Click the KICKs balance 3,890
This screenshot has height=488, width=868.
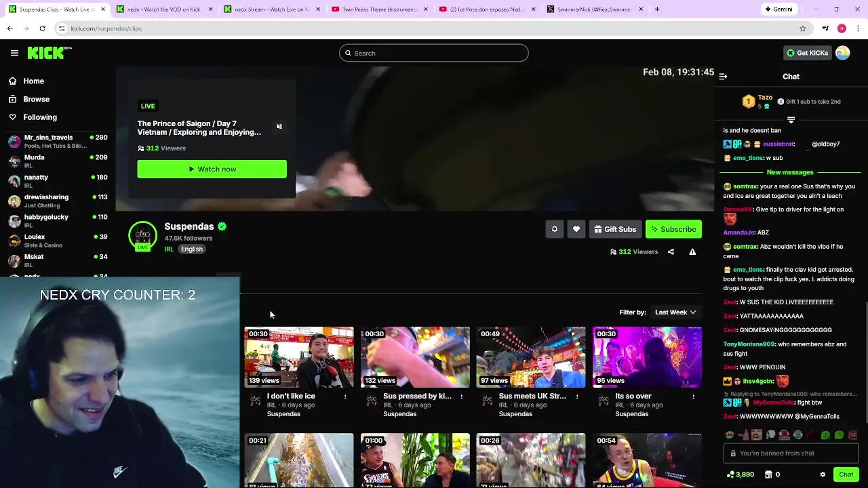point(740,474)
